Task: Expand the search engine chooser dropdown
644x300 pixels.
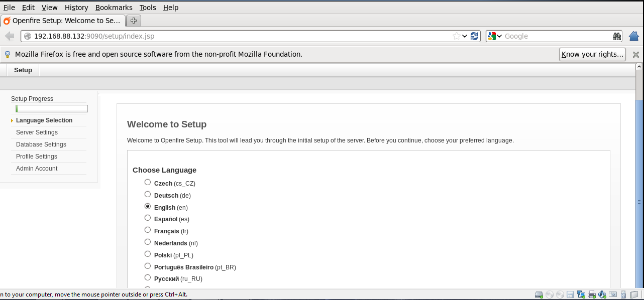Action: [499, 36]
